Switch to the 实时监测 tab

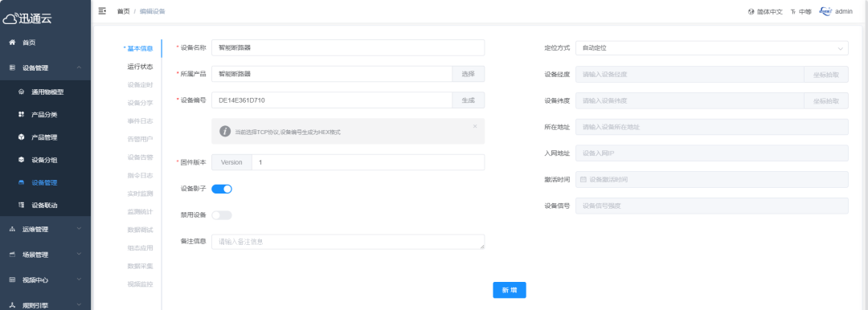(140, 194)
